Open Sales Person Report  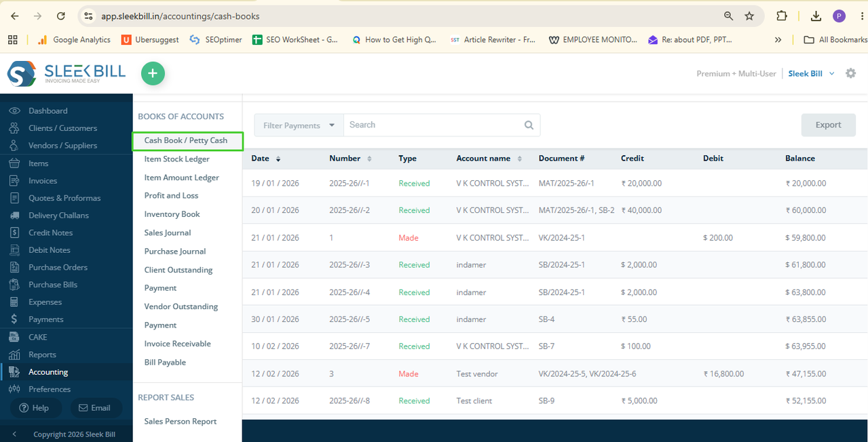tap(180, 421)
